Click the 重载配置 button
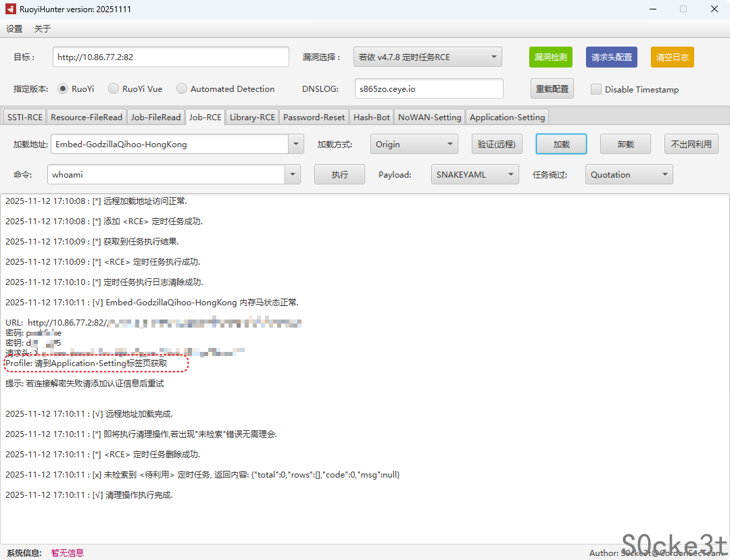 (552, 89)
